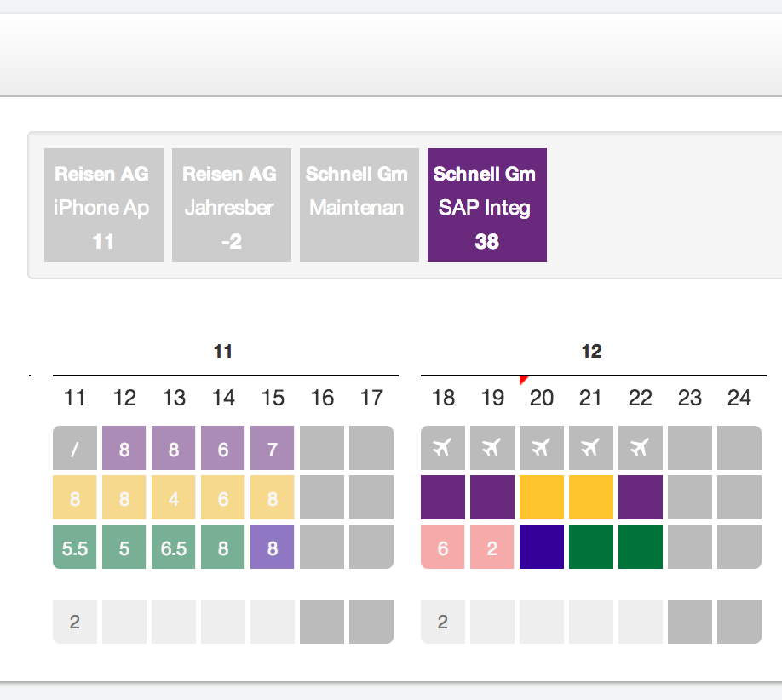Select the purple Schnell Gm SAP Integ tile
The image size is (782, 700).
[x=486, y=205]
